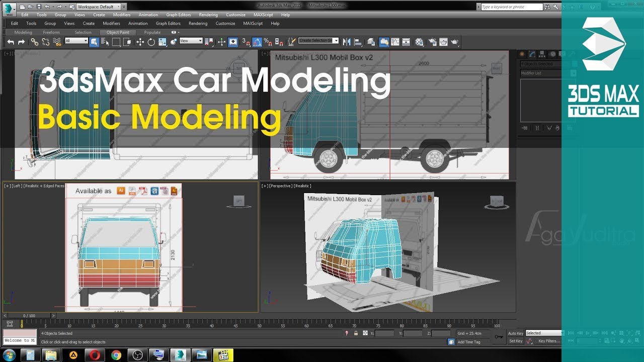Click the 'Type a keyword or phrase' search field
The width and height of the screenshot is (644, 362).
(511, 7)
